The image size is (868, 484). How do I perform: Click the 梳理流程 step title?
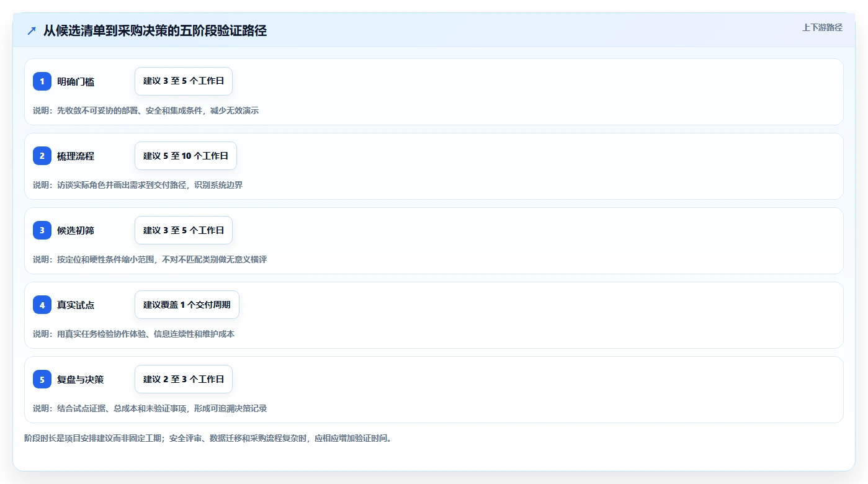coord(76,156)
